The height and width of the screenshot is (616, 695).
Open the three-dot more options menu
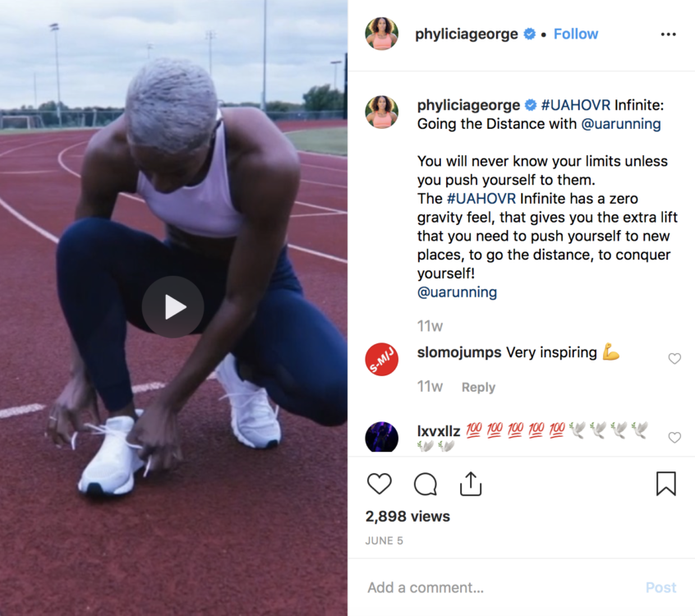tap(668, 34)
